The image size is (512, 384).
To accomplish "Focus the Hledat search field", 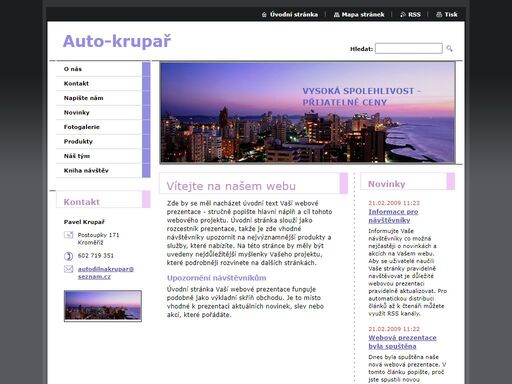I will pos(409,49).
